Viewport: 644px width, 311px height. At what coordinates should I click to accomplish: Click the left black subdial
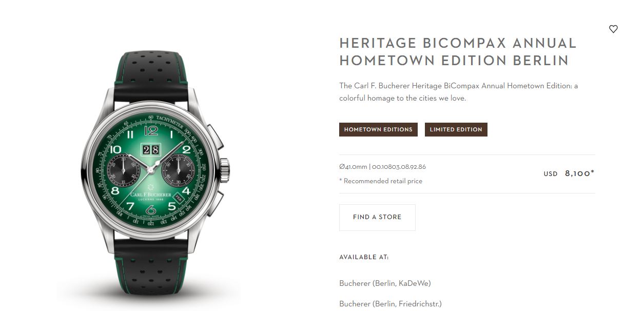(x=124, y=170)
